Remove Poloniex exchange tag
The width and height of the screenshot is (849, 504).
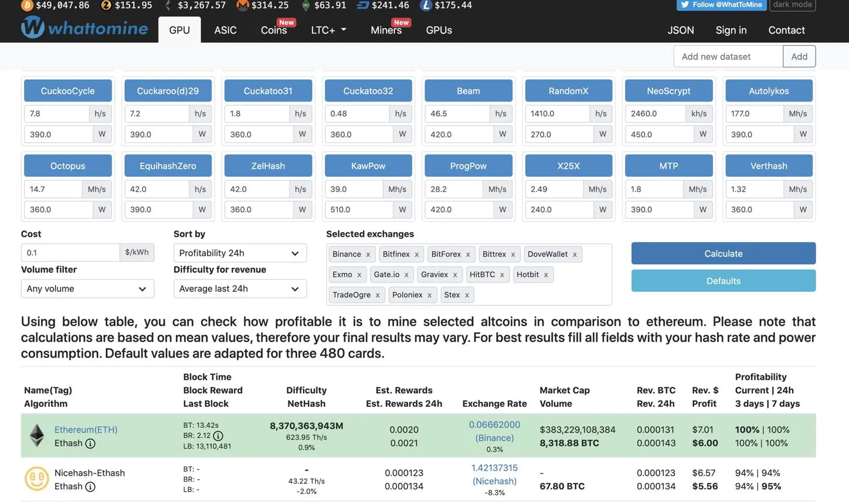tap(430, 295)
